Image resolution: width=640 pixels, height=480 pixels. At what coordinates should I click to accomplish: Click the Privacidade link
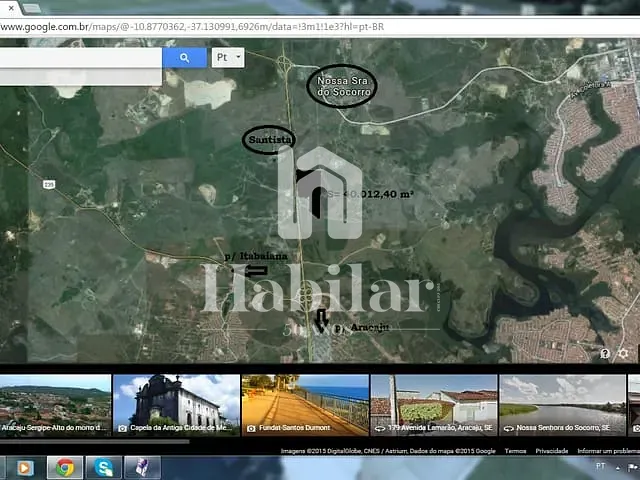551,451
